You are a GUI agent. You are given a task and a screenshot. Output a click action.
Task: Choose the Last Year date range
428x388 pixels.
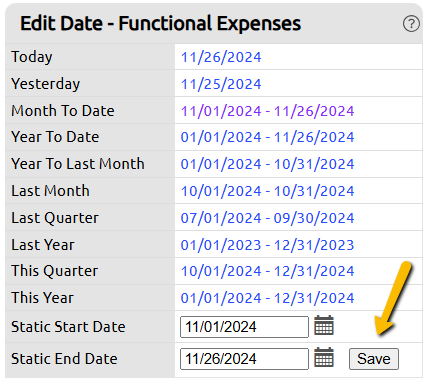[267, 245]
